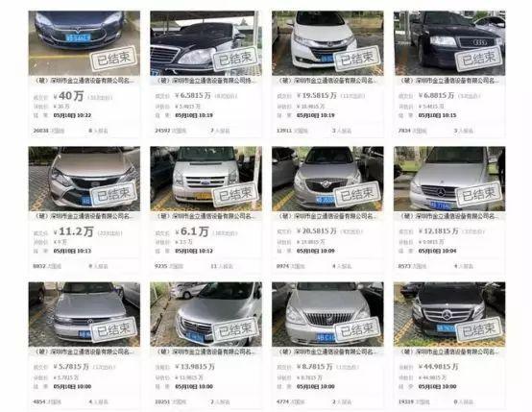
Task: Click the 已结束 stamp on the Tesla listing
Action: pos(113,58)
